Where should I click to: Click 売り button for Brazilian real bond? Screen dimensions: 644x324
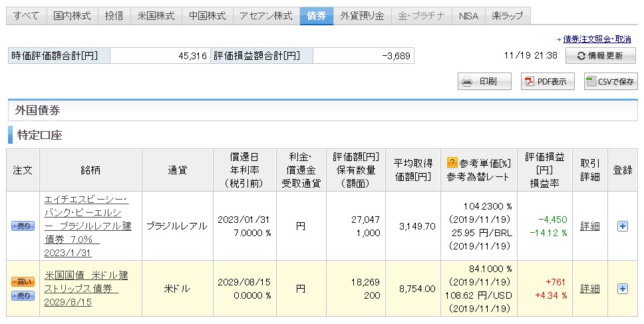23,226
